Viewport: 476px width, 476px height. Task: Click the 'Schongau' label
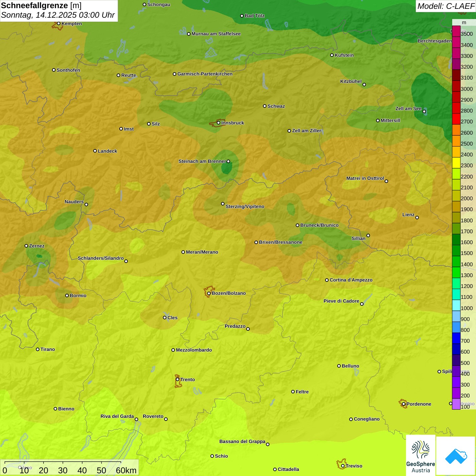tap(159, 4)
